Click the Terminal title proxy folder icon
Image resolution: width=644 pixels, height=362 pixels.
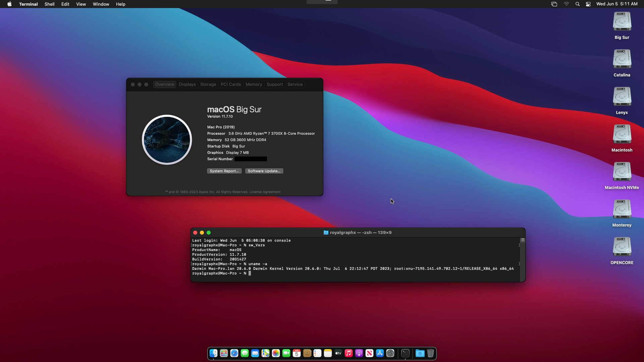click(x=326, y=233)
